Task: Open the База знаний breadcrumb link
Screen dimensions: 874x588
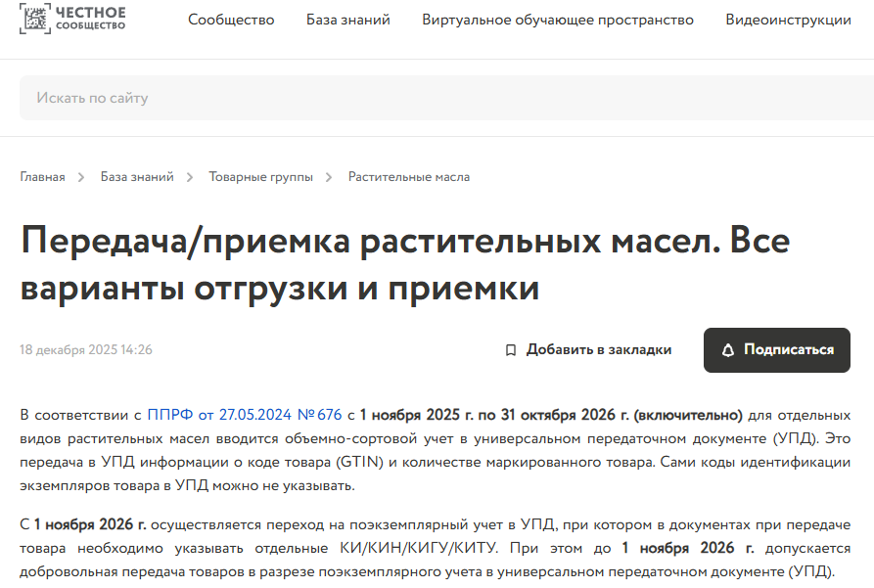Action: point(137,177)
